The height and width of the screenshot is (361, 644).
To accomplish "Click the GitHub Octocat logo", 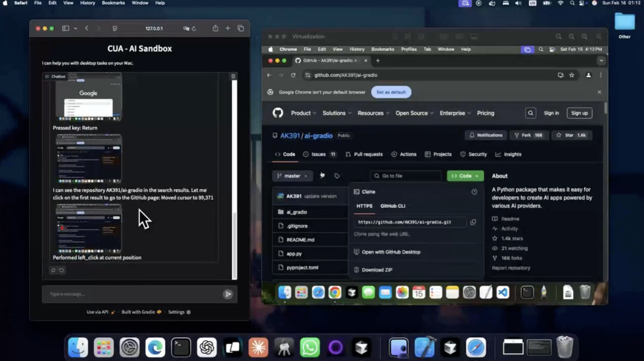I will pos(278,113).
